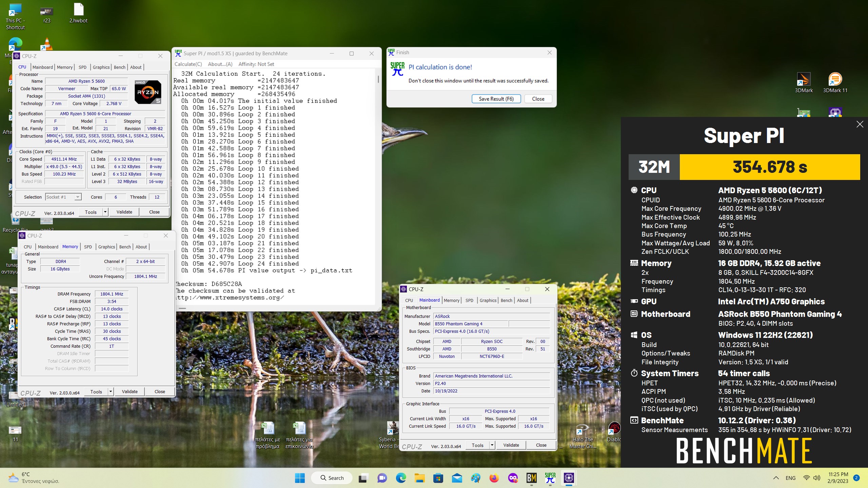
Task: Switch to CPU-Z via taskbar icon
Action: coord(569,478)
